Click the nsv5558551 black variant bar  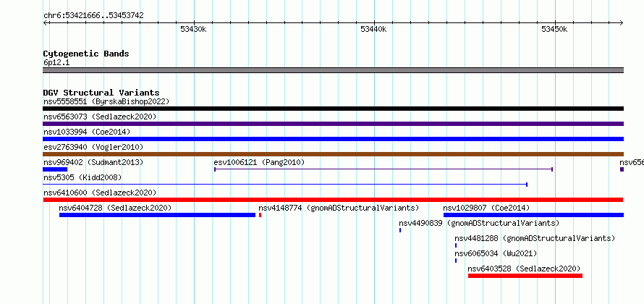click(333, 109)
